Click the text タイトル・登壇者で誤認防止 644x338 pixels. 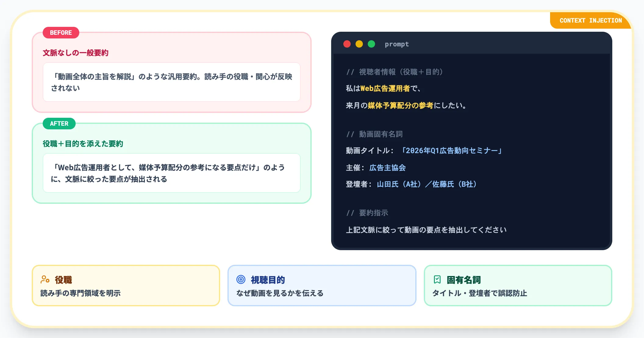coord(480,293)
